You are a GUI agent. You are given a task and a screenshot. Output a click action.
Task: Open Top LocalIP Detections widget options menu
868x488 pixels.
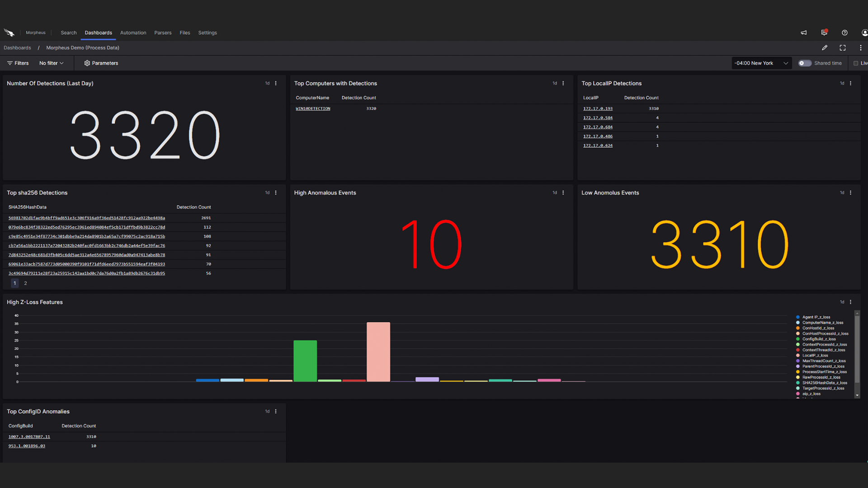point(850,84)
